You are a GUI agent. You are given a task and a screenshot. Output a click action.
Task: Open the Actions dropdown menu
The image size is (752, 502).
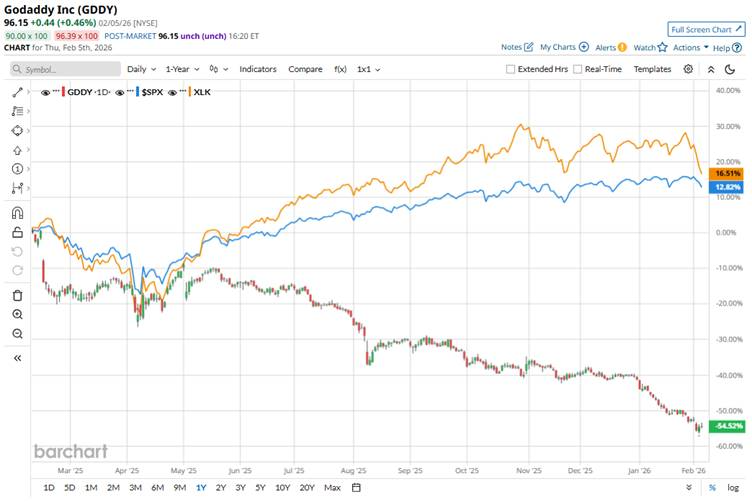click(690, 47)
